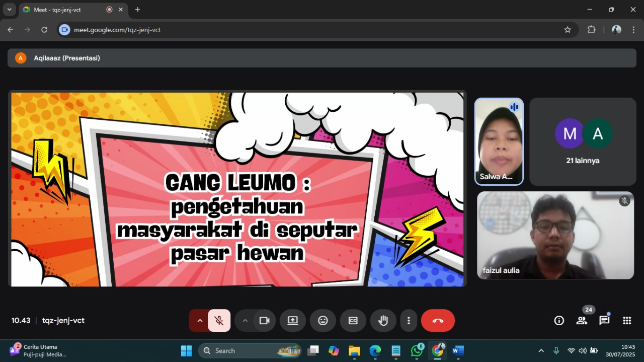Open more options three-dot menu
This screenshot has width=644, height=362.
point(409,321)
